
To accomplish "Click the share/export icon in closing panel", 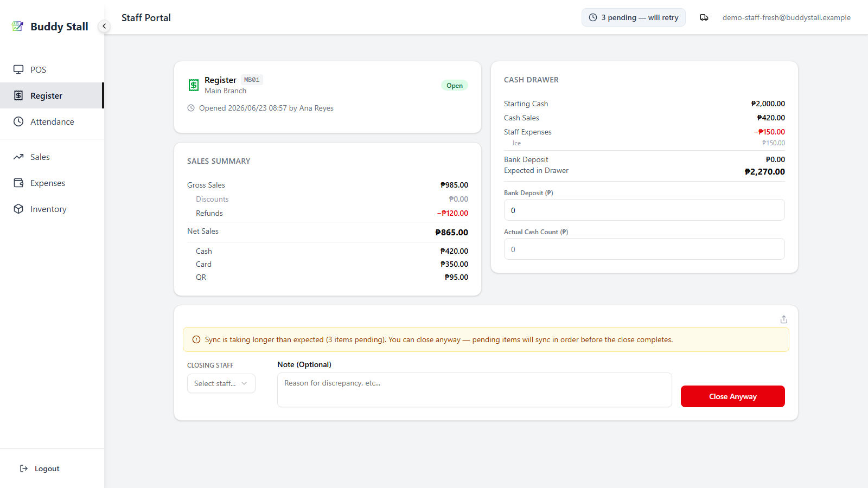I will tap(784, 319).
